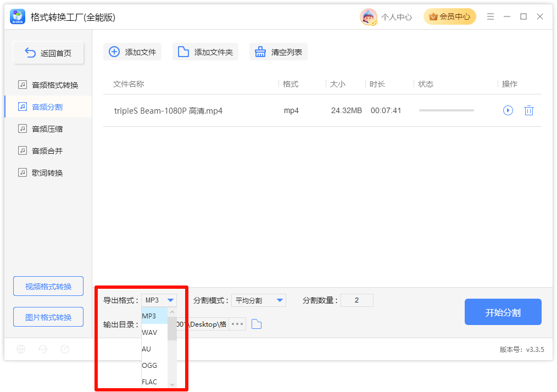Screen dimensions: 557x392
Task: Click the globe website icon at bottom
Action: pyautogui.click(x=21, y=349)
